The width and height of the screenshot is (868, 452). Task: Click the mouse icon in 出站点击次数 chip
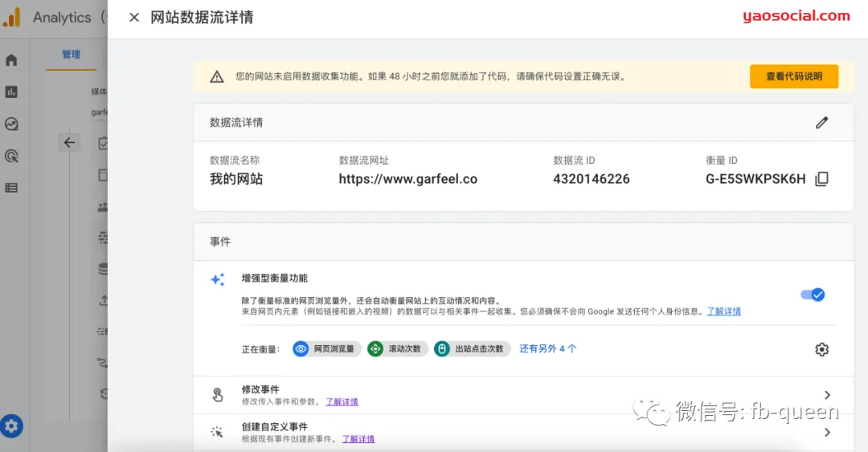(x=442, y=349)
